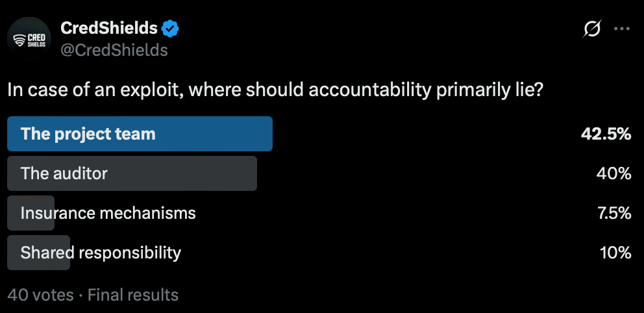This screenshot has width=644, height=313.
Task: Click the question mark ending the tweet
Action: pyautogui.click(x=538, y=90)
